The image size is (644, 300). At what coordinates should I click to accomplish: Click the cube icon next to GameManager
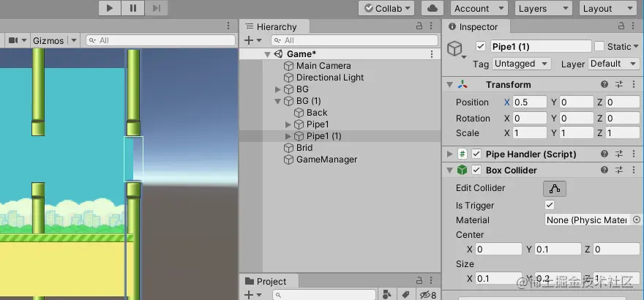pos(289,160)
